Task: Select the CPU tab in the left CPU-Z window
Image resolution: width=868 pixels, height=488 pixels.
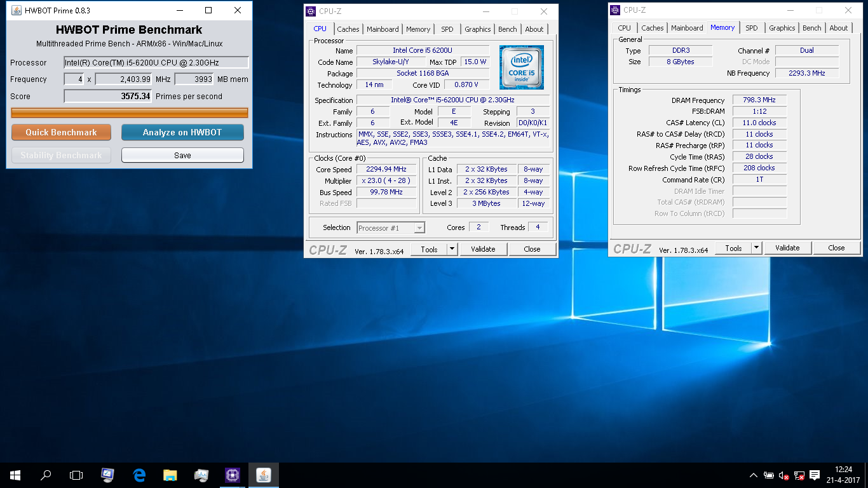Action: pos(320,29)
